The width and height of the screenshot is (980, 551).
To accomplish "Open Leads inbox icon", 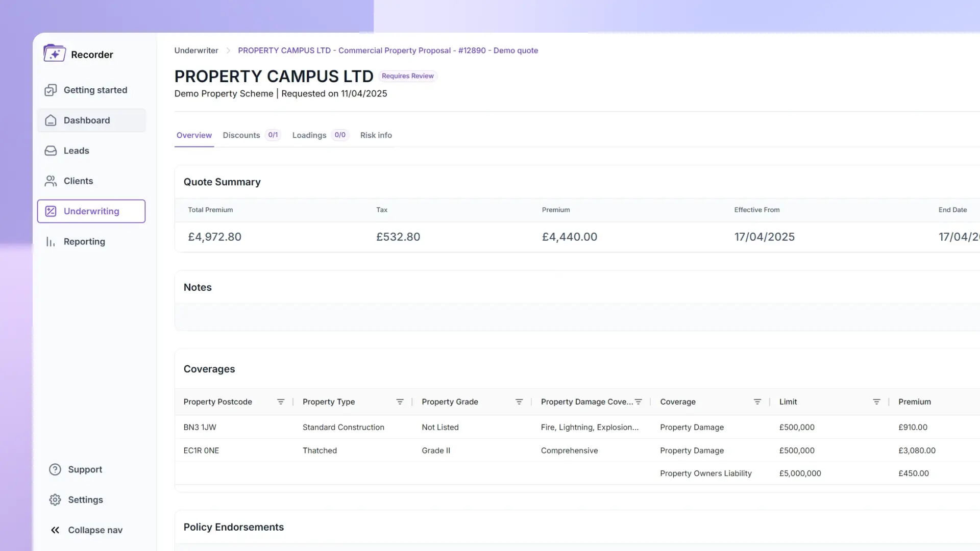I will (51, 151).
